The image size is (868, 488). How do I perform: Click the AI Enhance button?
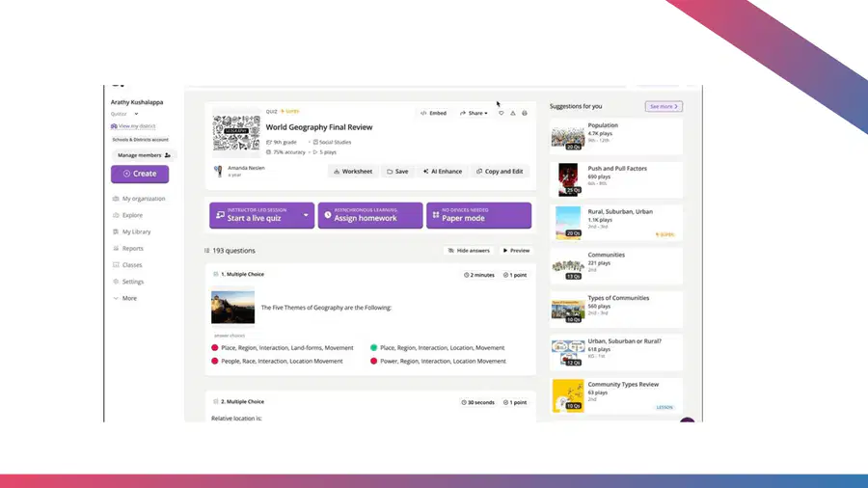coord(443,172)
